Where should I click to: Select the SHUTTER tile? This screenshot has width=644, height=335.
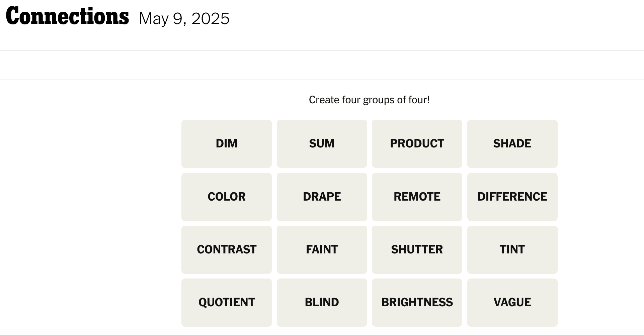[417, 249]
